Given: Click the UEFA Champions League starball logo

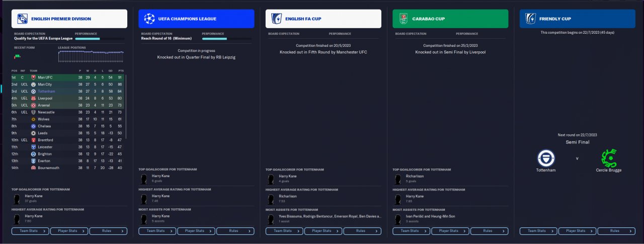Looking at the screenshot, I should (x=149, y=19).
